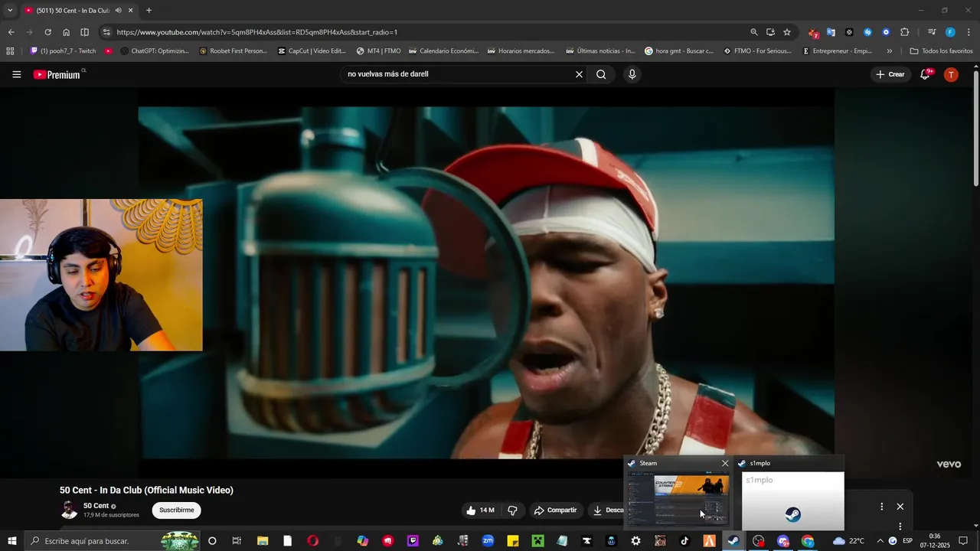
Task: Open the CapCut Video Editor bookmark
Action: [x=312, y=51]
